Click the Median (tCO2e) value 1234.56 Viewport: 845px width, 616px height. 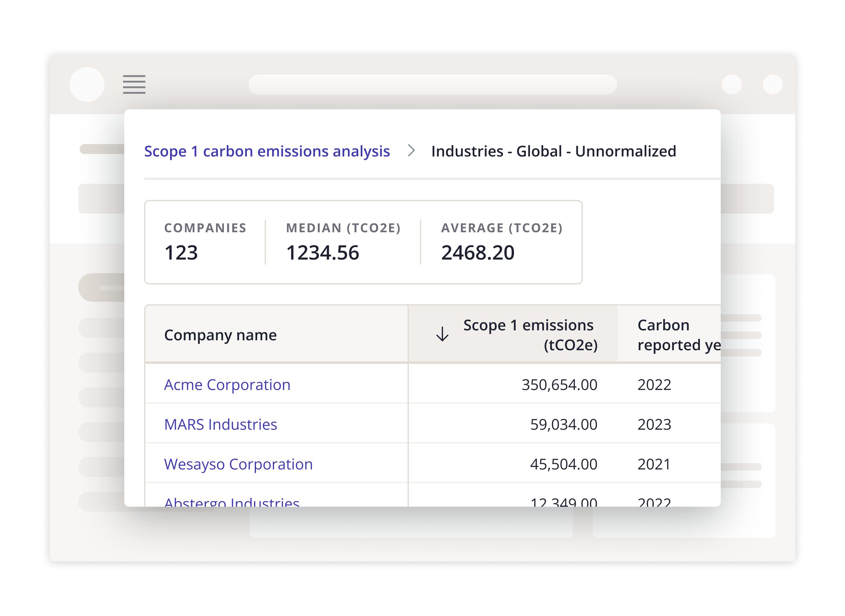click(x=322, y=253)
